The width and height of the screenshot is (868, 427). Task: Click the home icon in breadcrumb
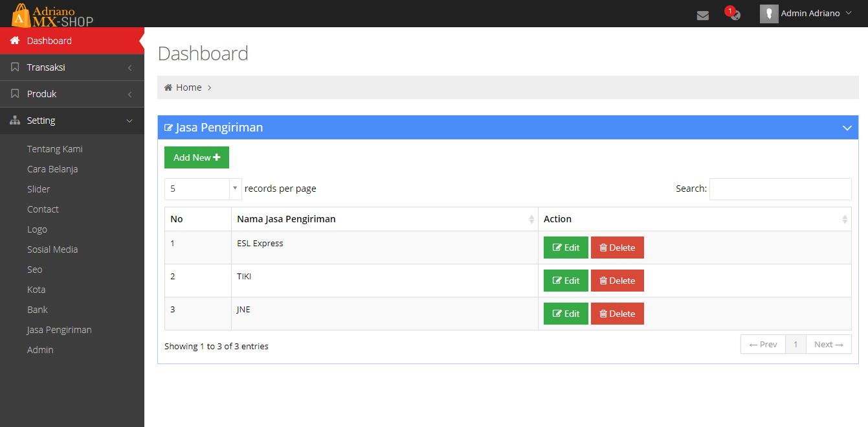pyautogui.click(x=168, y=87)
